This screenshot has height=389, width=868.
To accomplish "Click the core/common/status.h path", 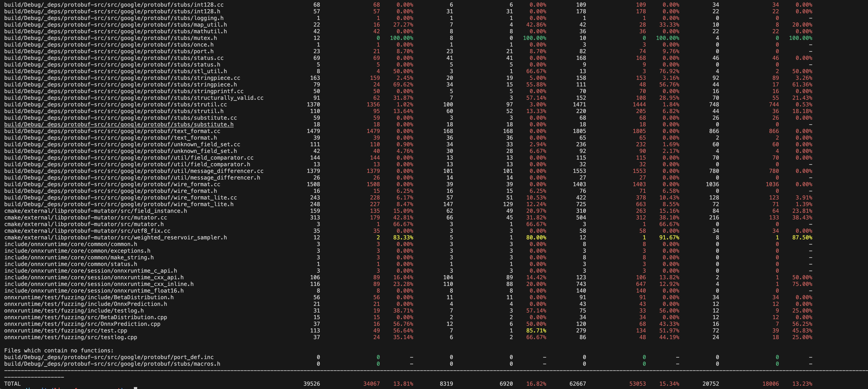I will click(70, 264).
